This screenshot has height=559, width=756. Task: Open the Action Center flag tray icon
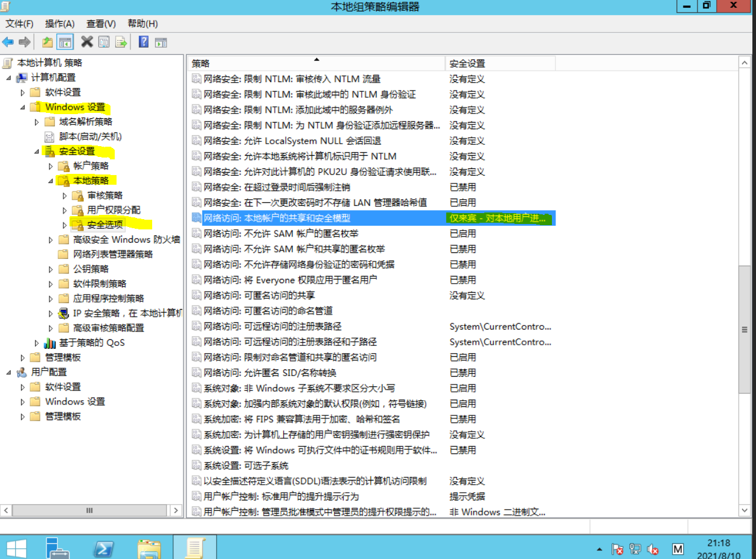pyautogui.click(x=617, y=549)
